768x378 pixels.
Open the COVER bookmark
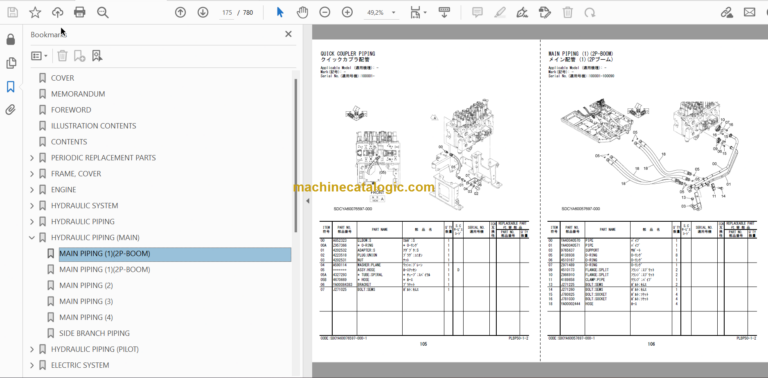pos(62,78)
